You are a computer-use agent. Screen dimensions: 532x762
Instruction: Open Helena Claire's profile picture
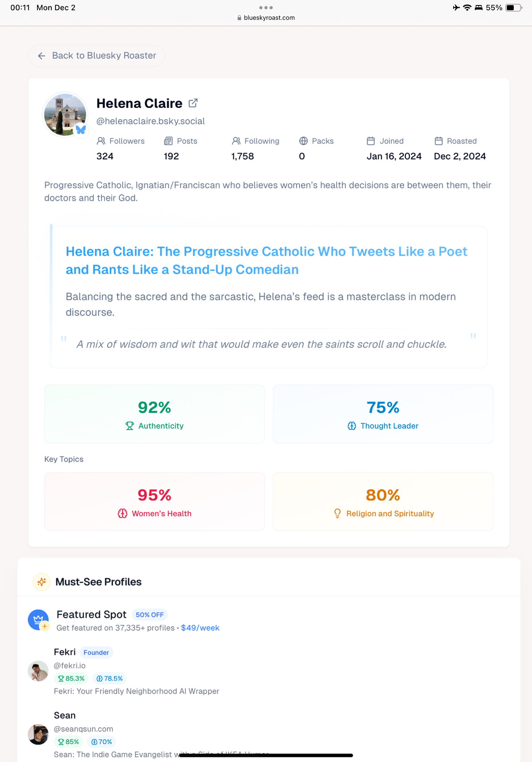[65, 114]
